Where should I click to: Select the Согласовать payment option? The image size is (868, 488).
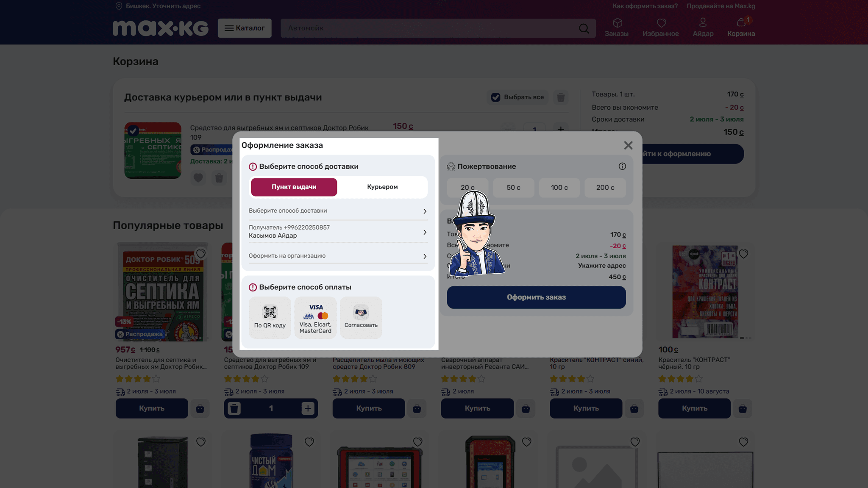click(x=361, y=317)
